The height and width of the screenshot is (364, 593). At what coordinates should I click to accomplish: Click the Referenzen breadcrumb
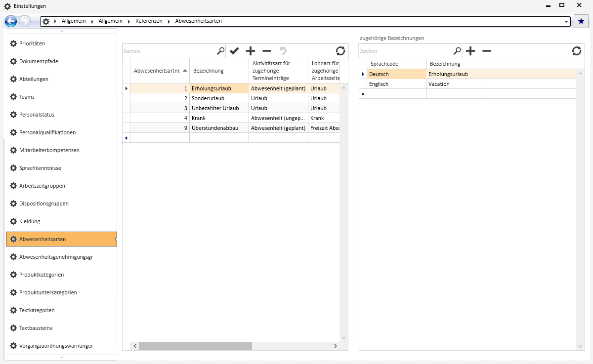pyautogui.click(x=149, y=21)
